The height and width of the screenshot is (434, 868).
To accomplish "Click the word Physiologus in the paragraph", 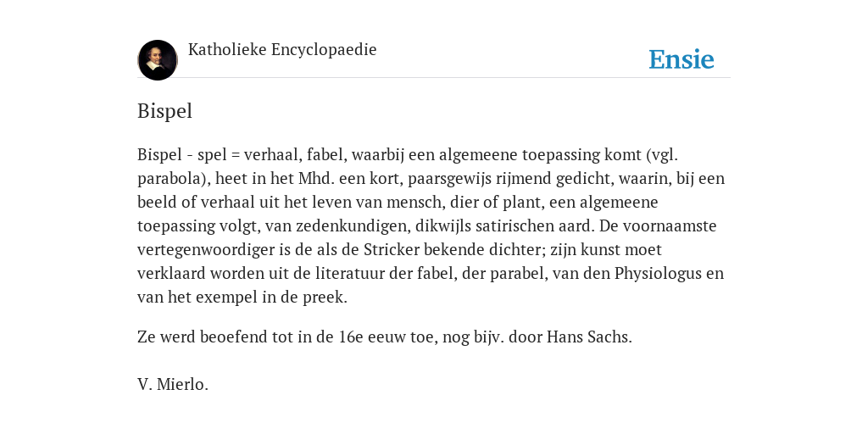I will tap(658, 274).
